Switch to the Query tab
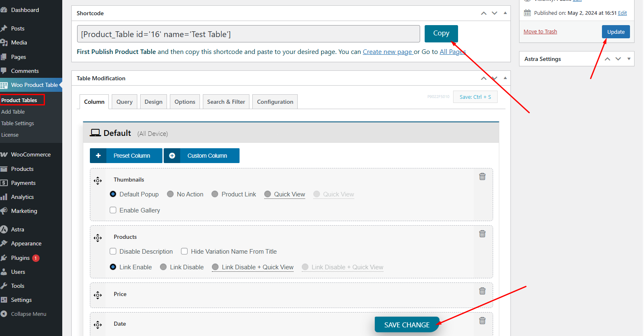 tap(125, 102)
